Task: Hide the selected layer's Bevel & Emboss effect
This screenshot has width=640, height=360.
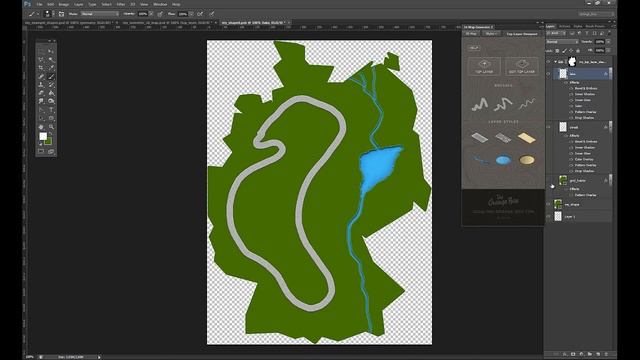Action: (571, 88)
